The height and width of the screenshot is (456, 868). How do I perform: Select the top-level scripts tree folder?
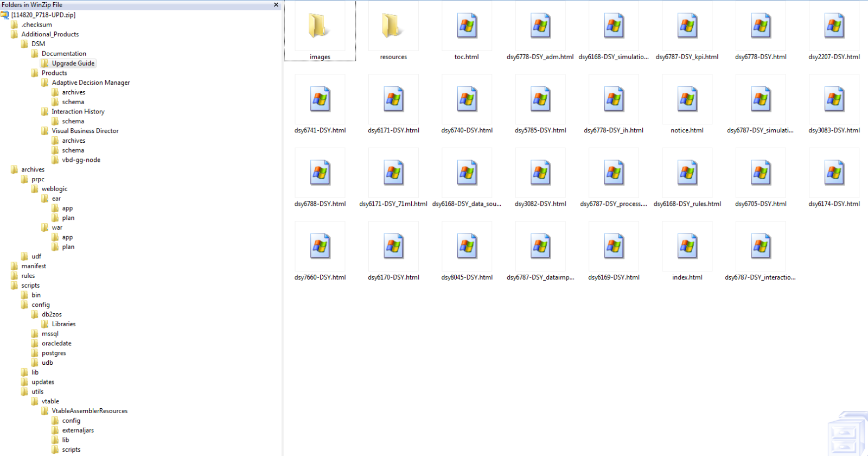(x=30, y=286)
